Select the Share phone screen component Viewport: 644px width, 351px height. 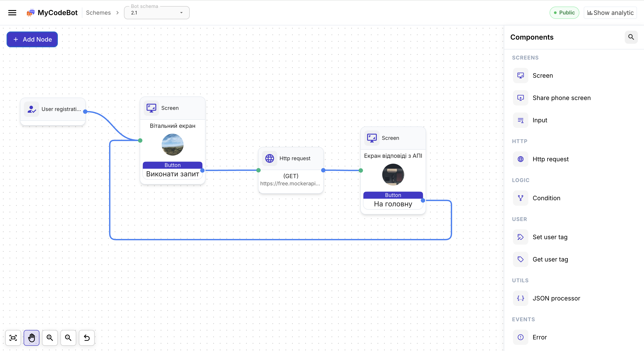pyautogui.click(x=561, y=98)
